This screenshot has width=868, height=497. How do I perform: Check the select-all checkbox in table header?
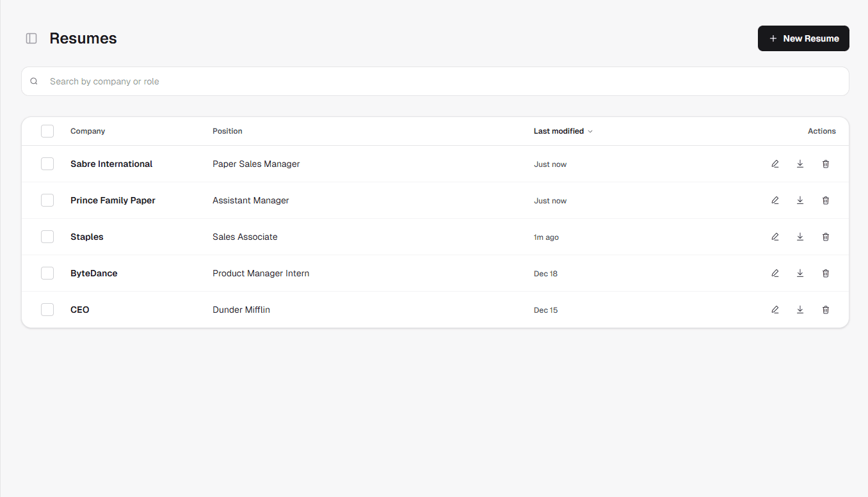(x=47, y=130)
